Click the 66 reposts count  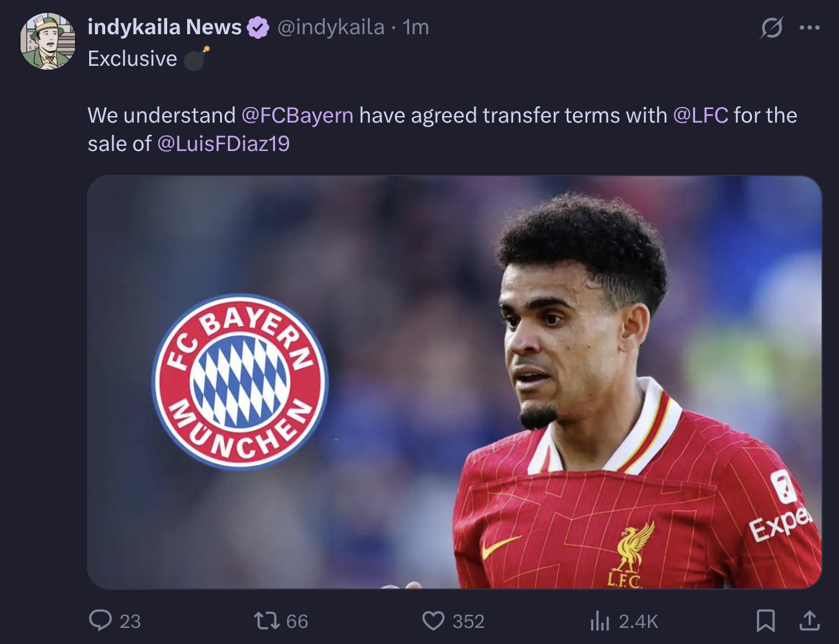click(x=297, y=621)
